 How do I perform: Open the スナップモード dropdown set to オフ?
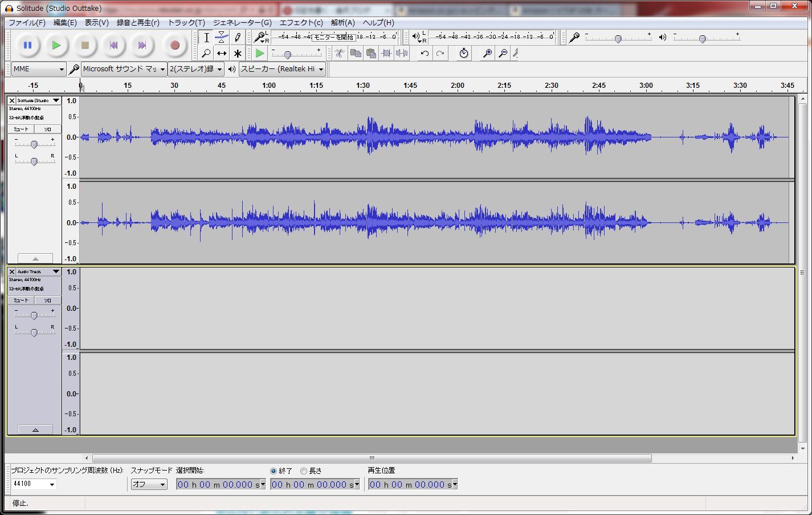point(149,484)
